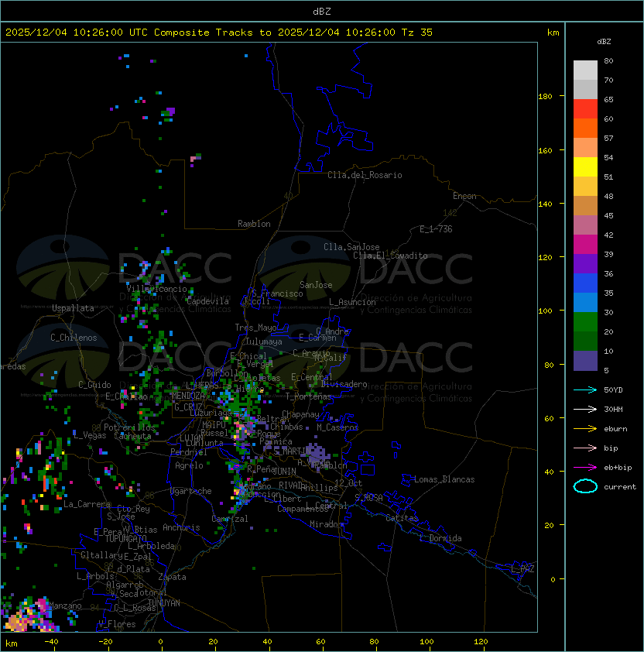Click the cyan 50YD arrow icon
The height and width of the screenshot is (652, 644).
click(585, 389)
